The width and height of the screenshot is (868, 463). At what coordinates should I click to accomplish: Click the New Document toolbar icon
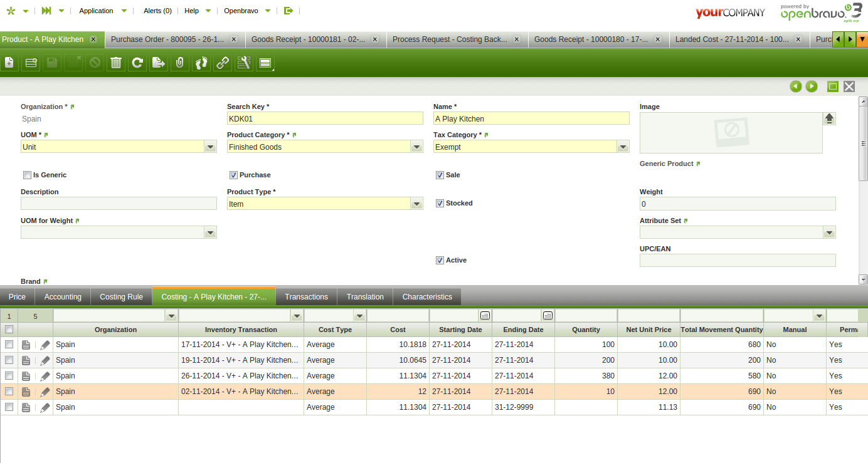[9, 63]
